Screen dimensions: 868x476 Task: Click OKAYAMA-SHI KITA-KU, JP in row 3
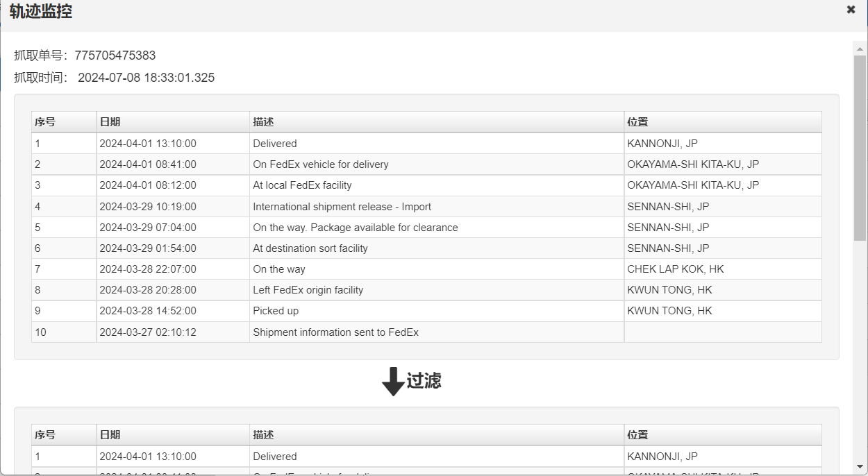(x=693, y=185)
